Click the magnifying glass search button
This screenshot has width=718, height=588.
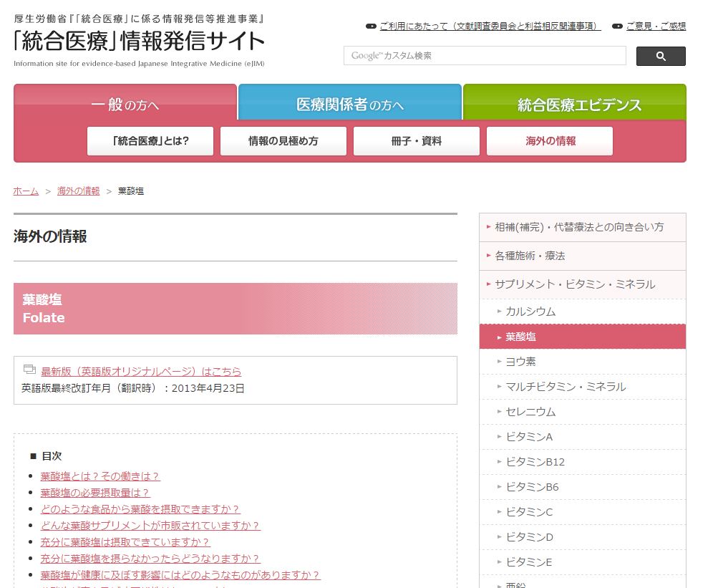[x=660, y=57]
